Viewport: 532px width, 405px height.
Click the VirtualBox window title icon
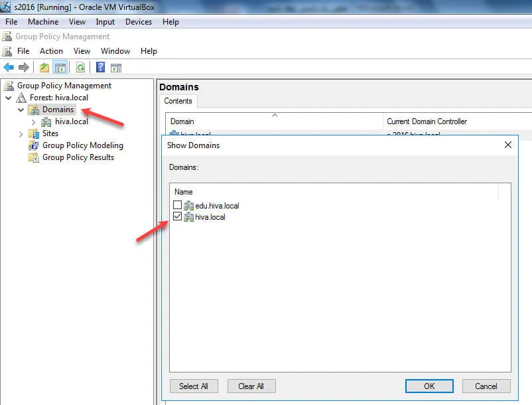[x=5, y=7]
